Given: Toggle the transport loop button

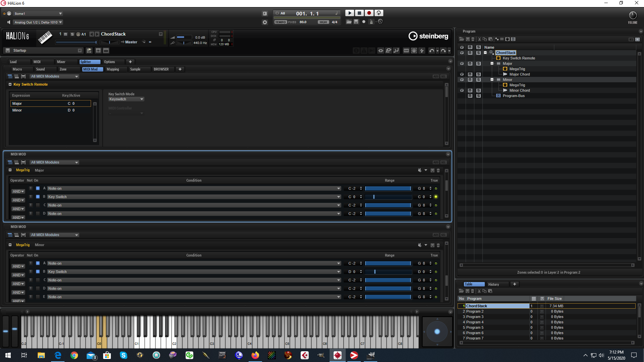Looking at the screenshot, I should click(379, 13).
